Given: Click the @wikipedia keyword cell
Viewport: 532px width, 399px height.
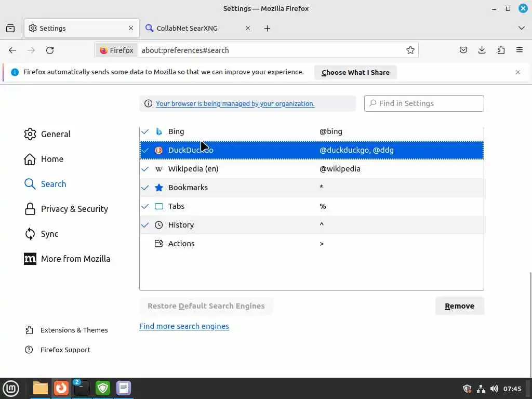Looking at the screenshot, I should pyautogui.click(x=340, y=169).
